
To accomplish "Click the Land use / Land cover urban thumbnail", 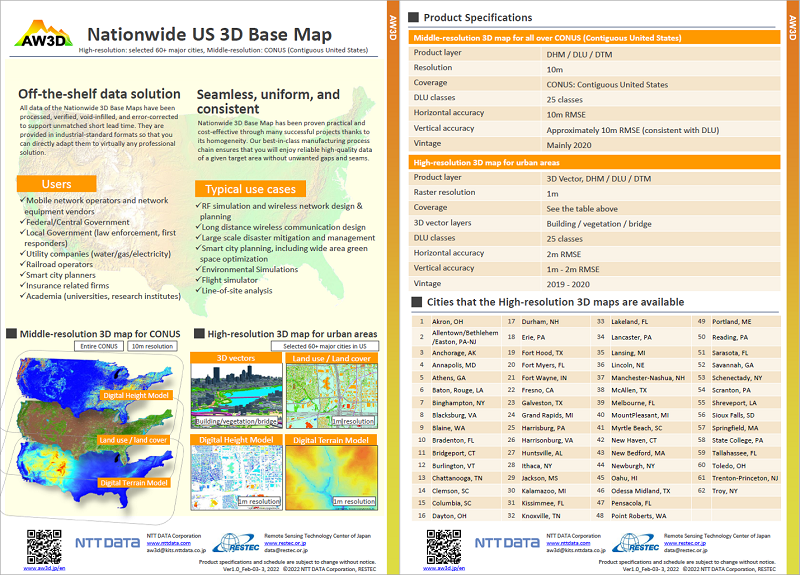I will [x=331, y=393].
